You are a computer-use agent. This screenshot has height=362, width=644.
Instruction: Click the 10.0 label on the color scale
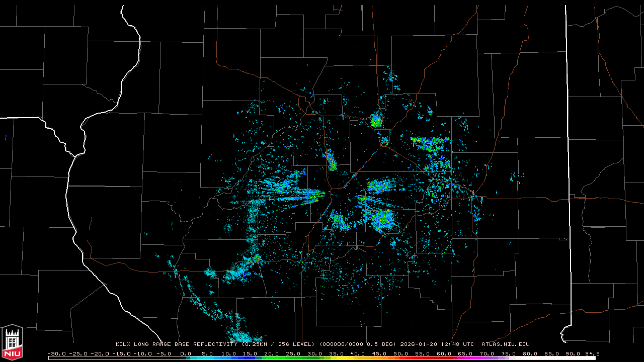coord(229,353)
